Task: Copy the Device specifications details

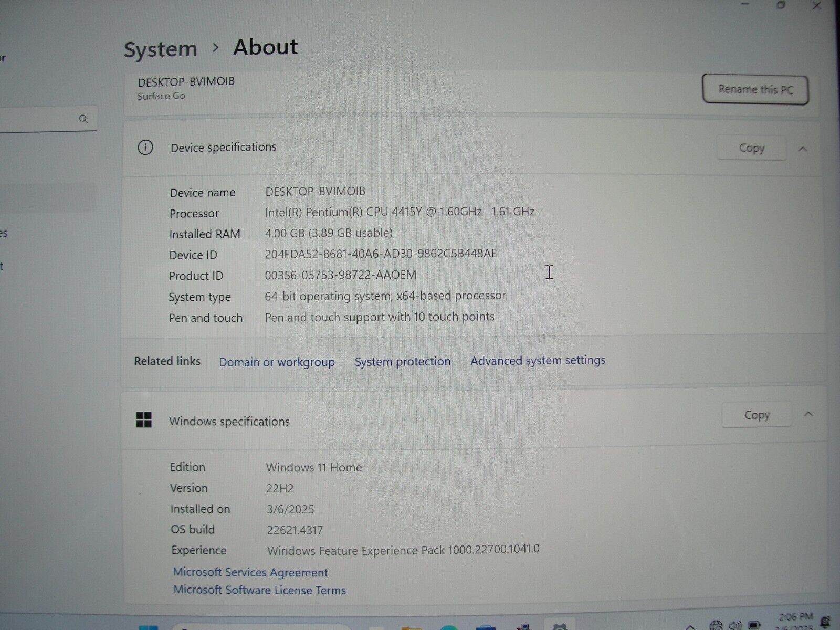Action: [x=751, y=148]
